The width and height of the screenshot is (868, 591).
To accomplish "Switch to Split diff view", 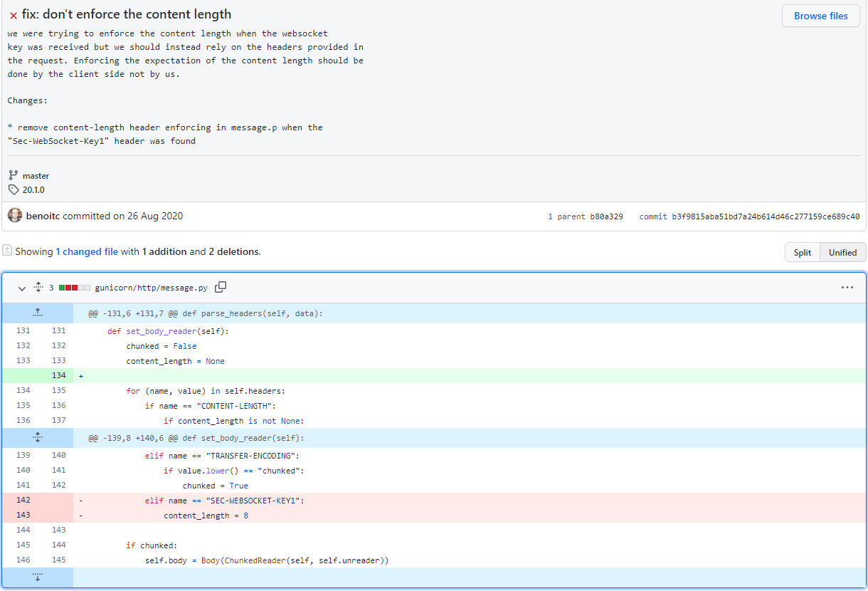I will point(802,252).
